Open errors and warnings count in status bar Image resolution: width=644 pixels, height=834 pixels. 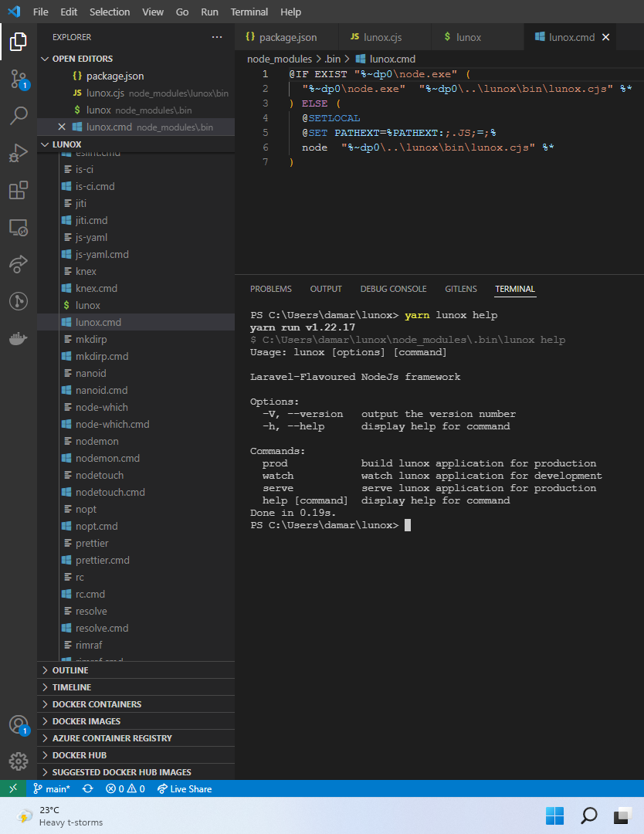126,788
